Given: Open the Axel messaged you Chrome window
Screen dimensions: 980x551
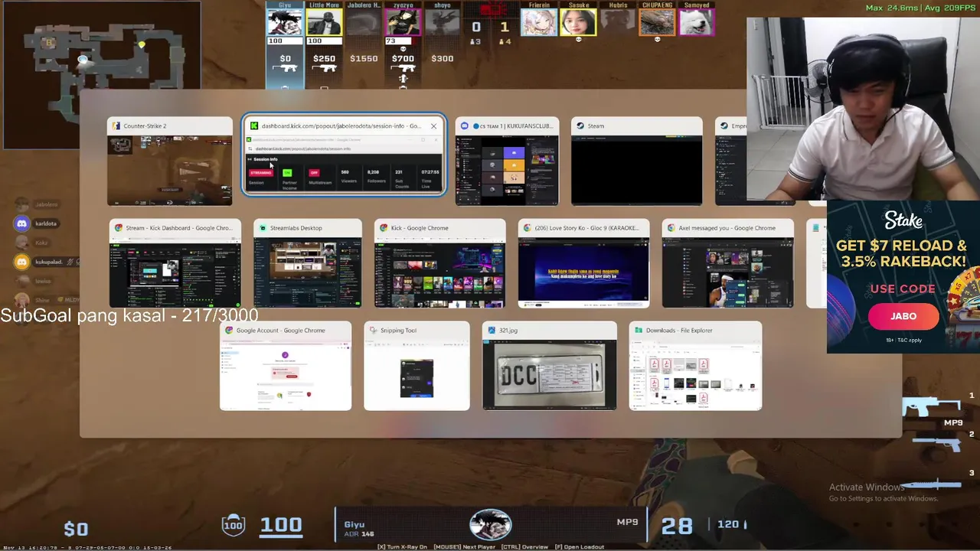Looking at the screenshot, I should coord(727,263).
